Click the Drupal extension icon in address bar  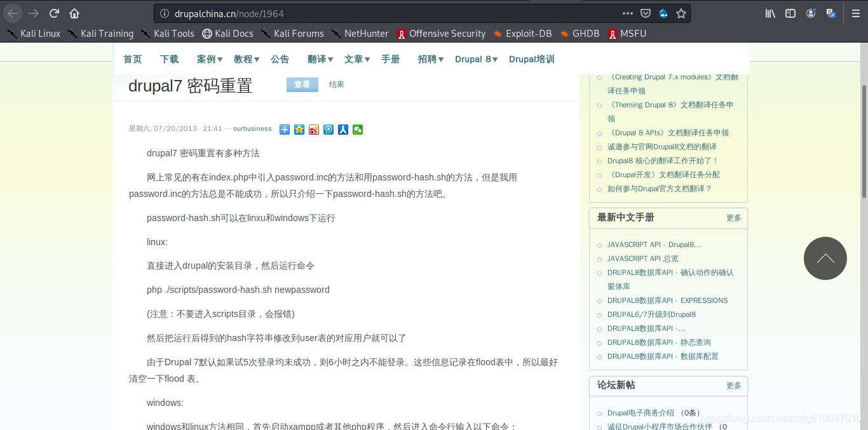[663, 13]
